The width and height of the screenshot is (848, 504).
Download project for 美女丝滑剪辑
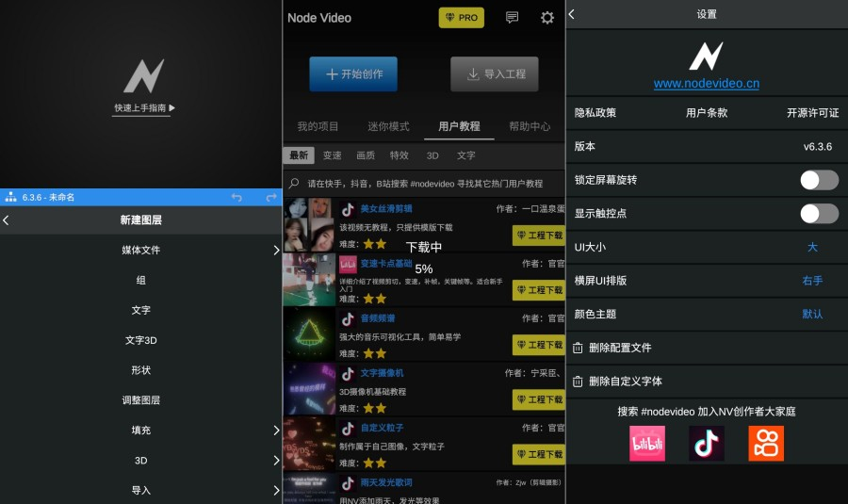539,236
